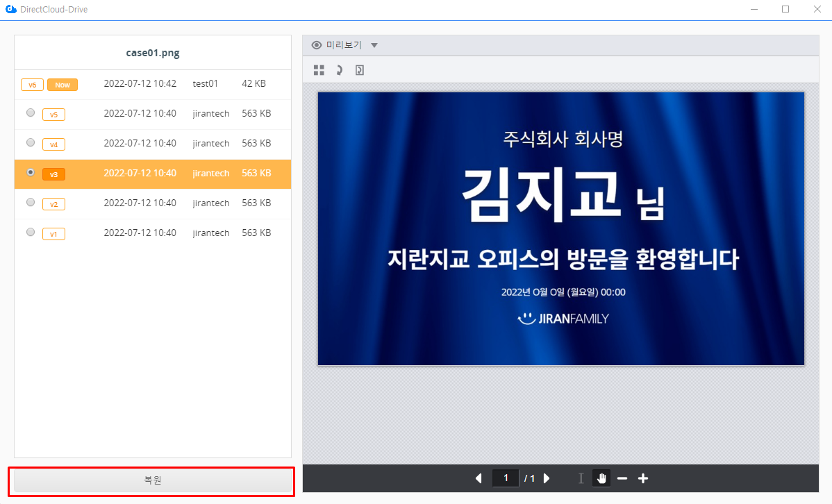Image resolution: width=832 pixels, height=504 pixels.
Task: Zoom in with the plus icon
Action: point(643,478)
